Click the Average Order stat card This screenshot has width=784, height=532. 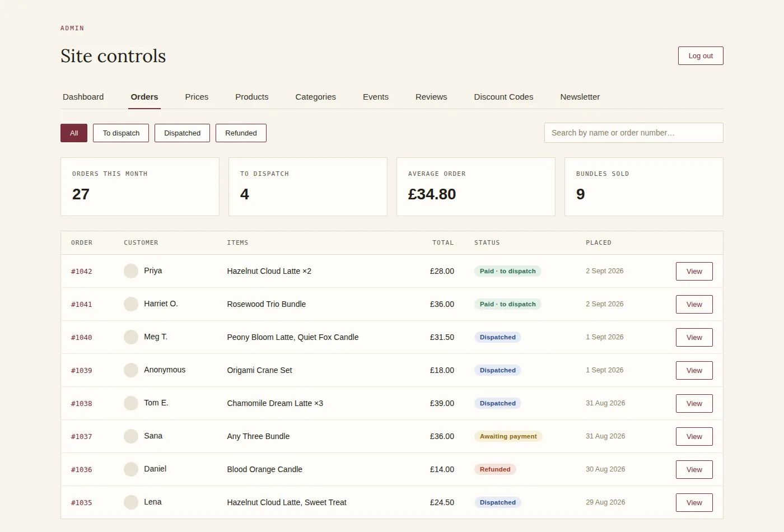tap(476, 186)
